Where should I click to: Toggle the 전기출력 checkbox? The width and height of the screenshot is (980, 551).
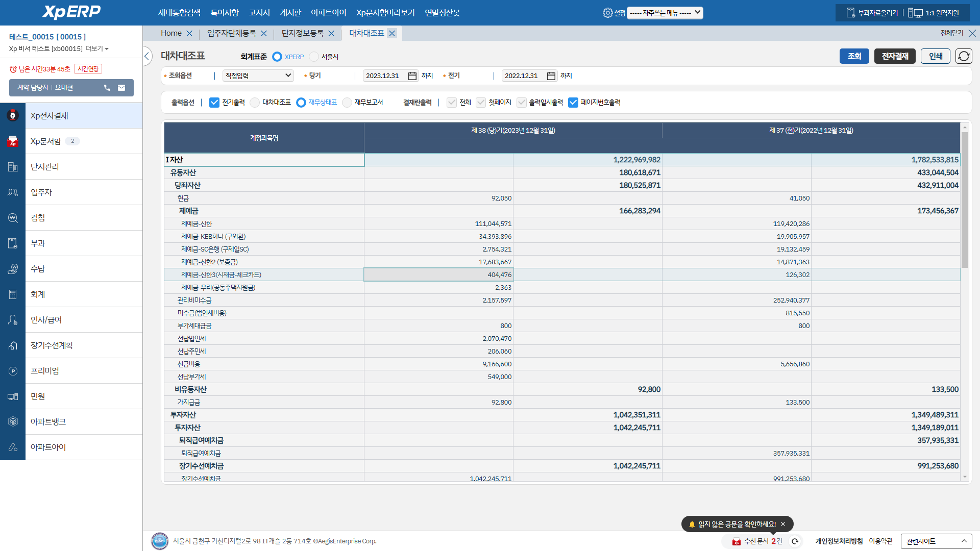tap(214, 103)
